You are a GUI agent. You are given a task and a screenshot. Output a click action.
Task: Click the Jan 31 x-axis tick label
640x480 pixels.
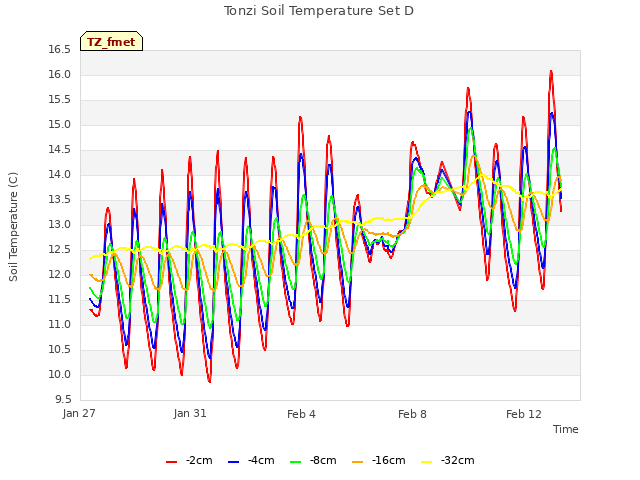pyautogui.click(x=190, y=413)
